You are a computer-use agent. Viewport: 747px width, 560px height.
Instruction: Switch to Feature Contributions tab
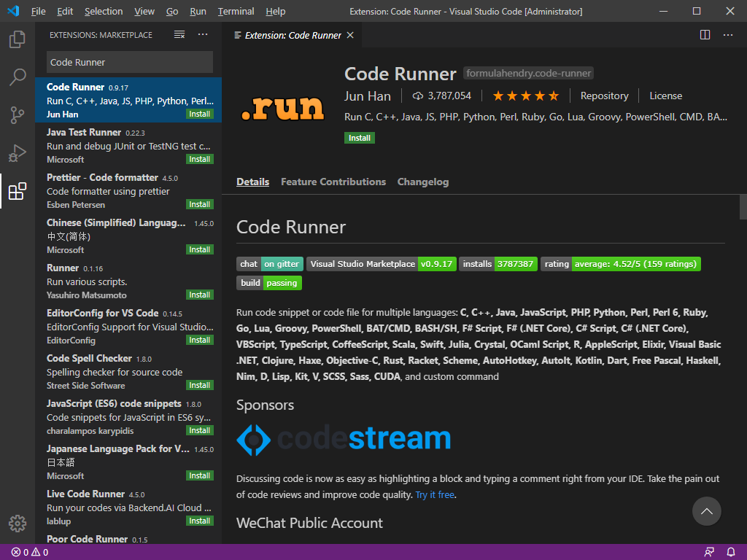333,182
